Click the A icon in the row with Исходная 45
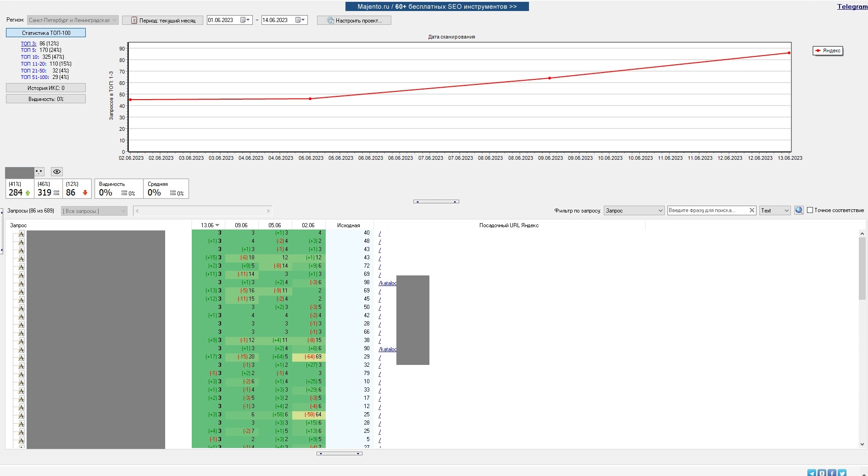868x476 pixels. [21, 300]
